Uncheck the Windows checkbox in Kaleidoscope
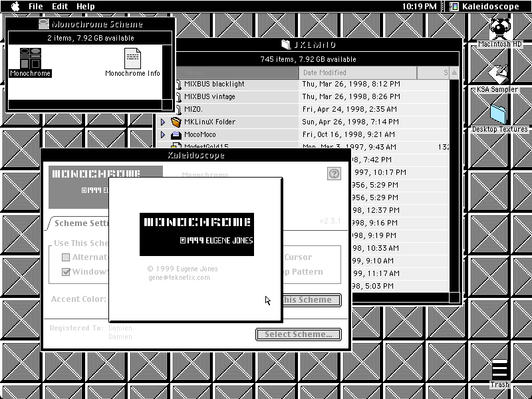Screen dimensions: 532x399 coord(66,272)
